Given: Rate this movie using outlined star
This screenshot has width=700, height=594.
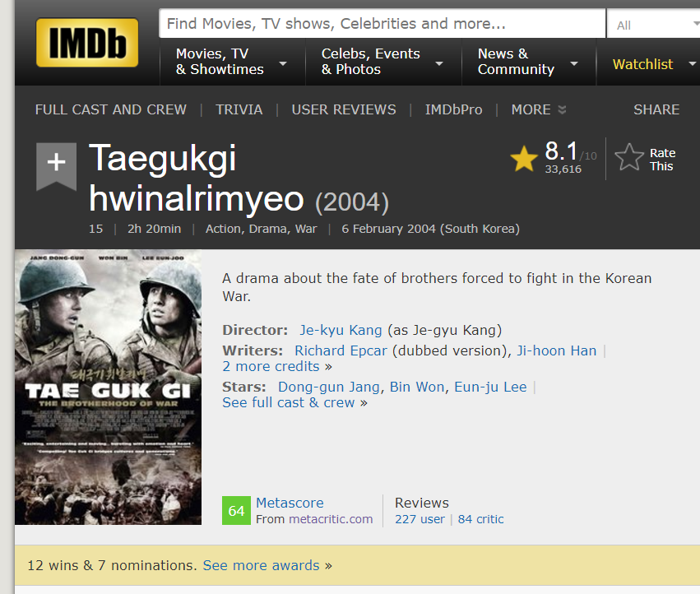Looking at the screenshot, I should [x=629, y=157].
